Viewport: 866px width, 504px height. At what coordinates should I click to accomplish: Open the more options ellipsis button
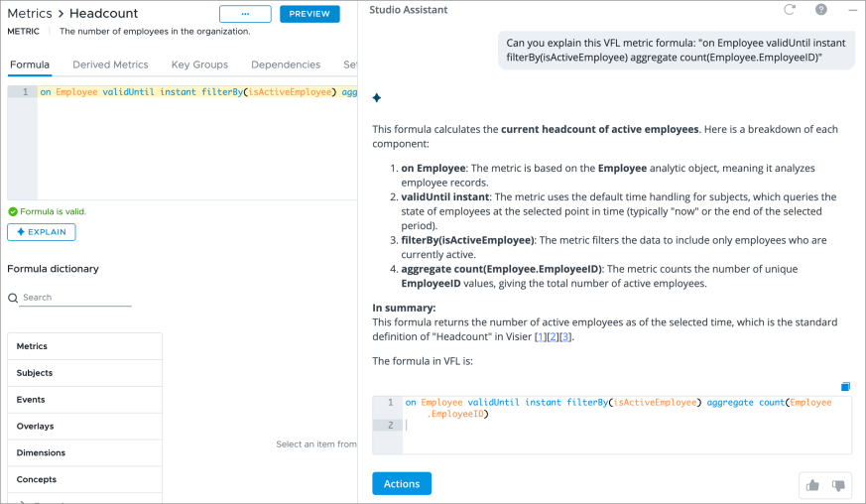click(245, 14)
